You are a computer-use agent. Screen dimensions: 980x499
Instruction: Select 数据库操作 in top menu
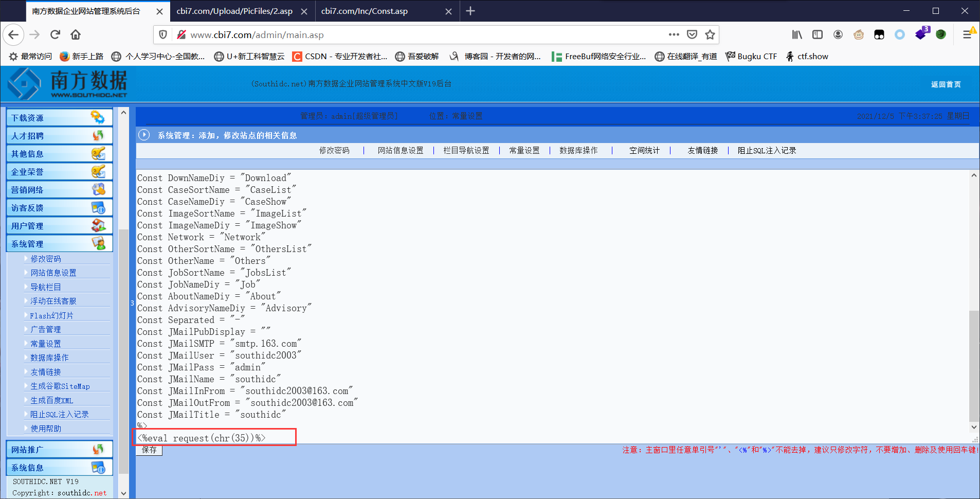[578, 150]
